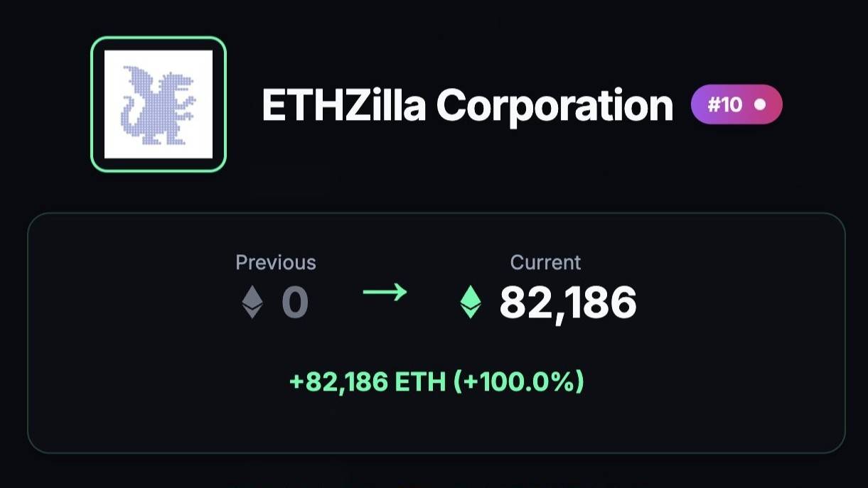This screenshot has height=488, width=868.
Task: Click the green Ethereum icon under Current
Action: pyautogui.click(x=470, y=302)
